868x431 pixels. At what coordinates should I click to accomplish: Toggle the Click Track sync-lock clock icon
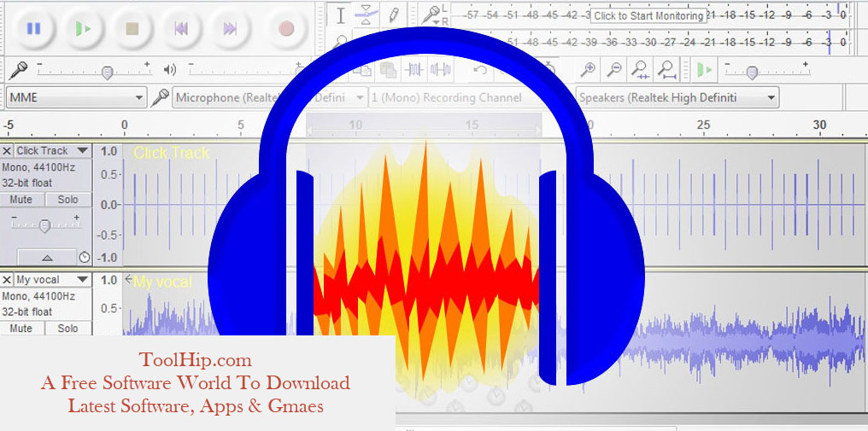pyautogui.click(x=84, y=257)
